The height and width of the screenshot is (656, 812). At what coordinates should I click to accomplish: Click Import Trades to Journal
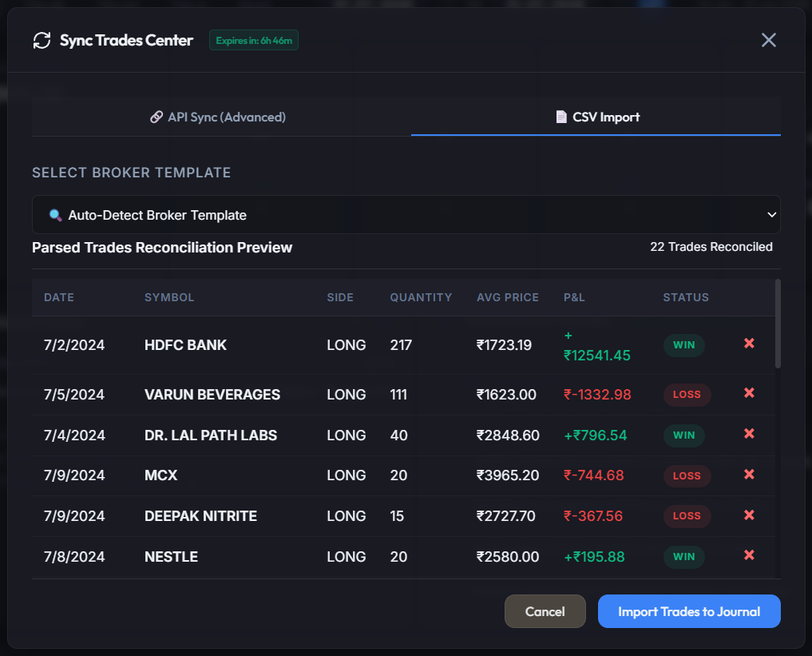click(689, 611)
